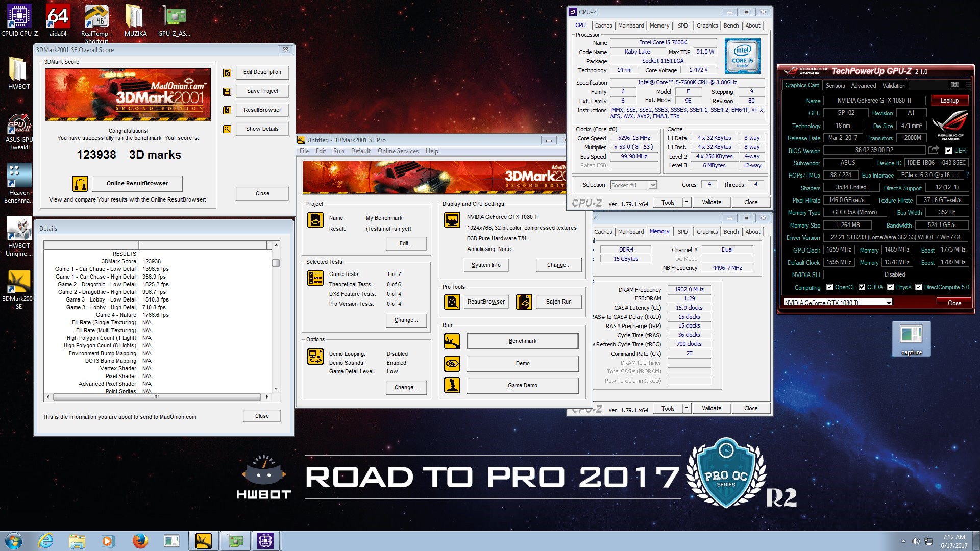Click the Batch Run icon in Pro Tools

[x=524, y=302]
